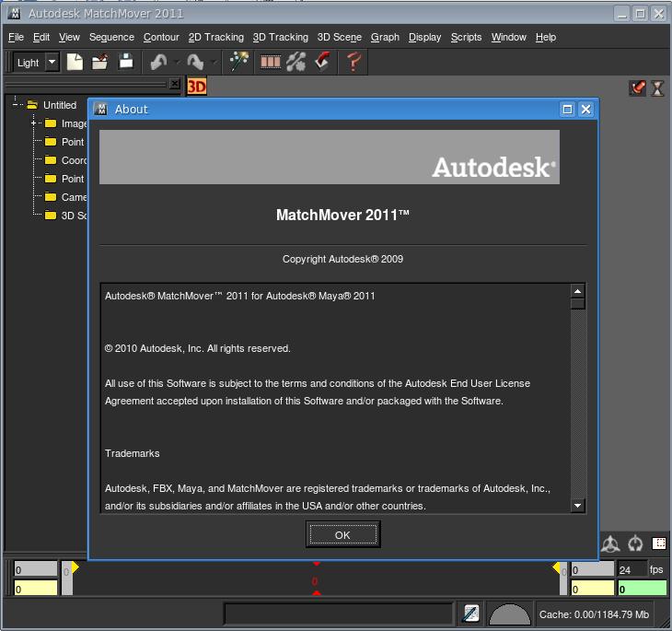The width and height of the screenshot is (672, 631).
Task: Maximize the About dialog
Action: (x=567, y=110)
